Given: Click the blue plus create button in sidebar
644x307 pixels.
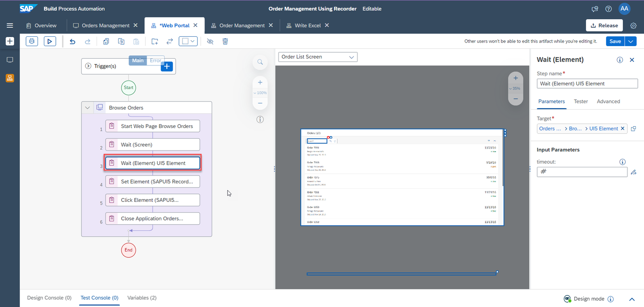Looking at the screenshot, I should pos(10,41).
